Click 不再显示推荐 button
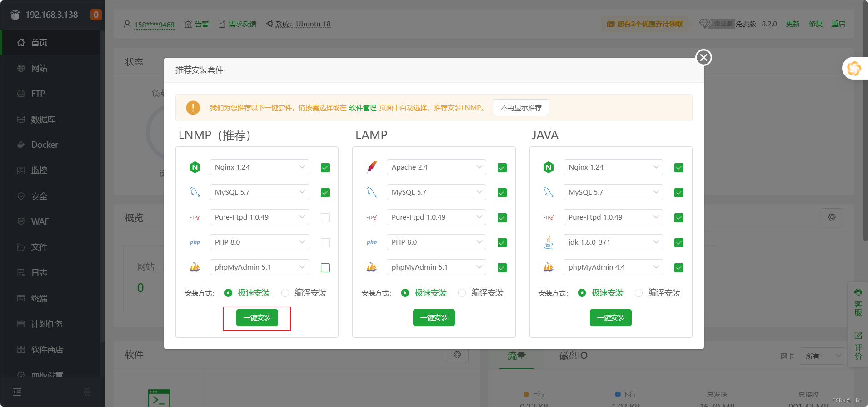Screen dimensions: 868x407 coord(521,108)
